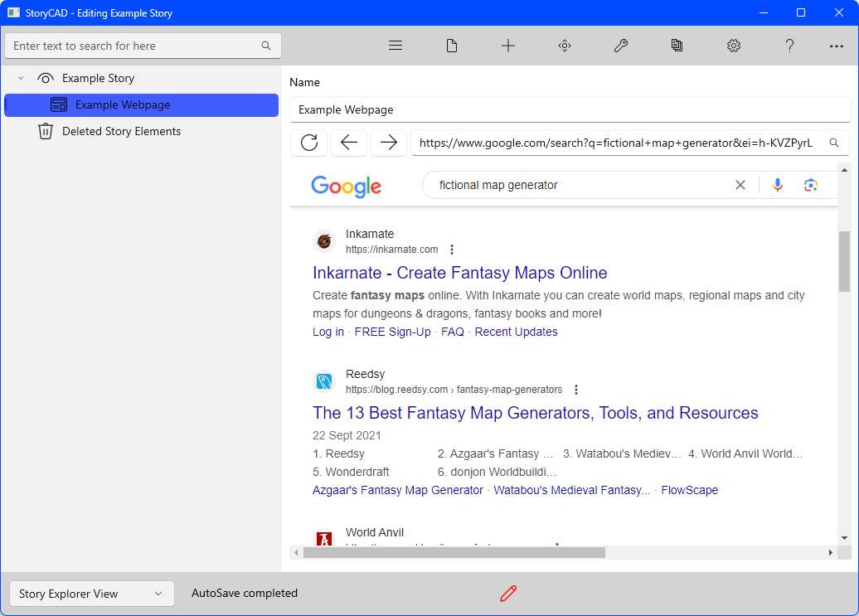Click the Inkarnate site favicon
This screenshot has height=616, width=859.
pyautogui.click(x=324, y=241)
